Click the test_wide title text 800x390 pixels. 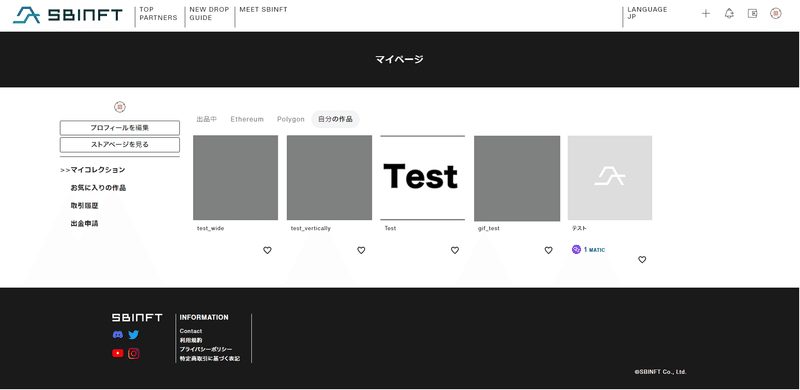pyautogui.click(x=210, y=228)
